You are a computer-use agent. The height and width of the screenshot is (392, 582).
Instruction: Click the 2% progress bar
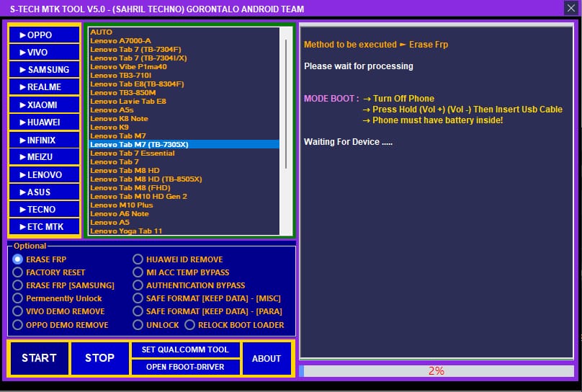point(436,371)
